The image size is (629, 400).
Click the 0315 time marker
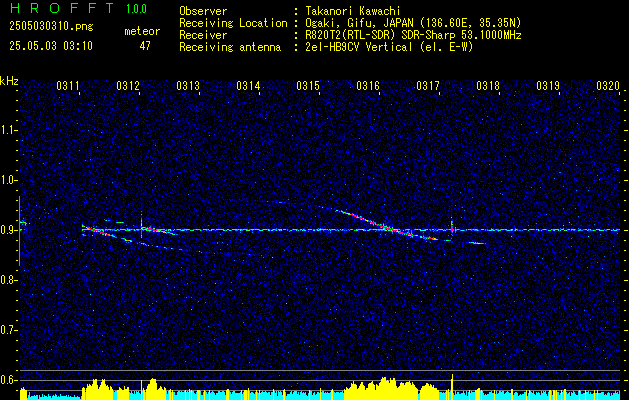tap(308, 85)
